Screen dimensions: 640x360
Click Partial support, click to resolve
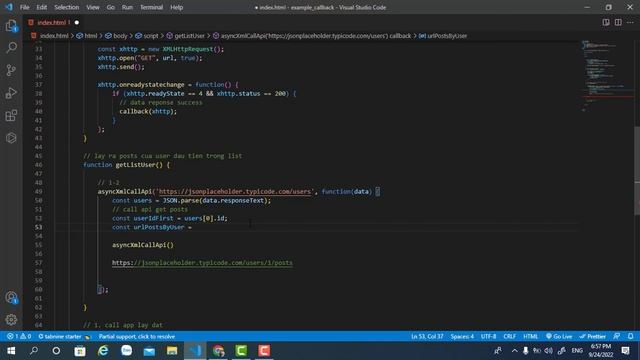(x=137, y=336)
